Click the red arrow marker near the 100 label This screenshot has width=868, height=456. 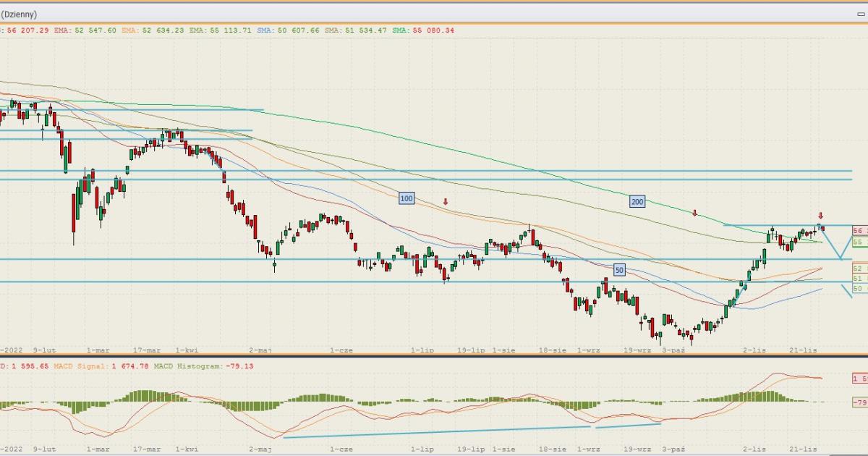pyautogui.click(x=446, y=202)
